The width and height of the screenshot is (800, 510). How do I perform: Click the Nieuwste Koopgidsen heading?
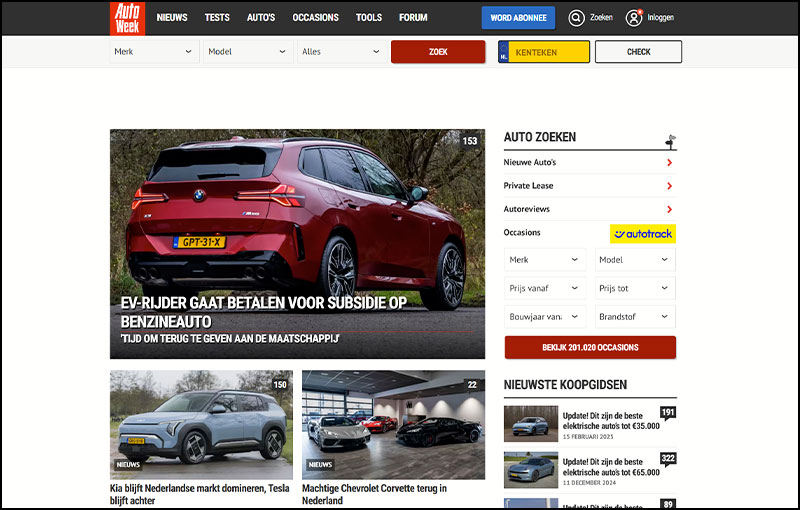(x=565, y=385)
